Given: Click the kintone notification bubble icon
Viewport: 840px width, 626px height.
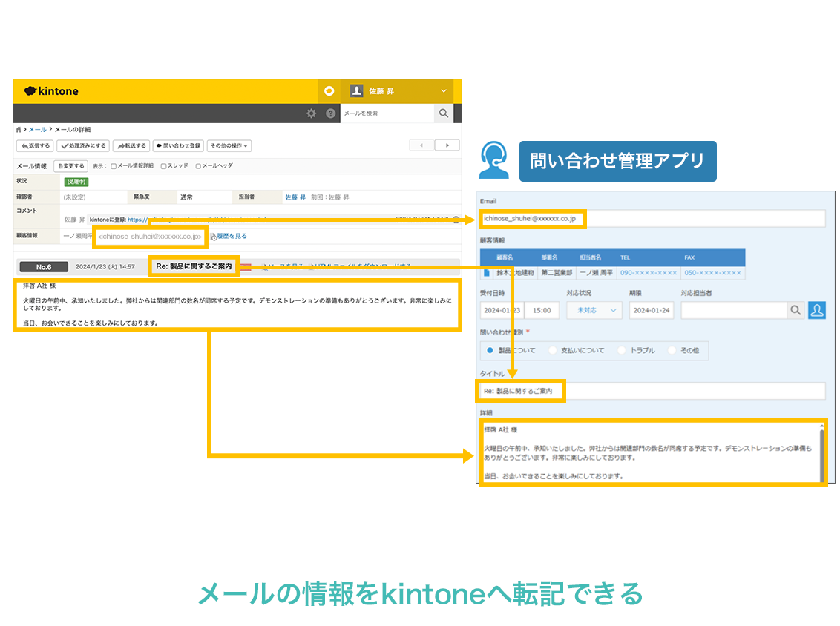Looking at the screenshot, I should click(x=329, y=91).
